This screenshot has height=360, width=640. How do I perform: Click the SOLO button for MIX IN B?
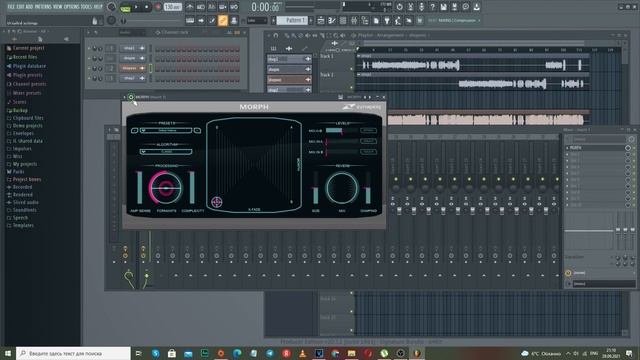coord(368,152)
